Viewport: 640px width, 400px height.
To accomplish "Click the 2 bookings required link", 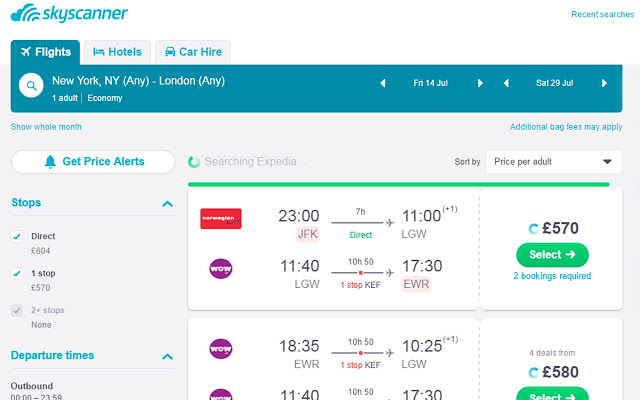I will tap(552, 276).
